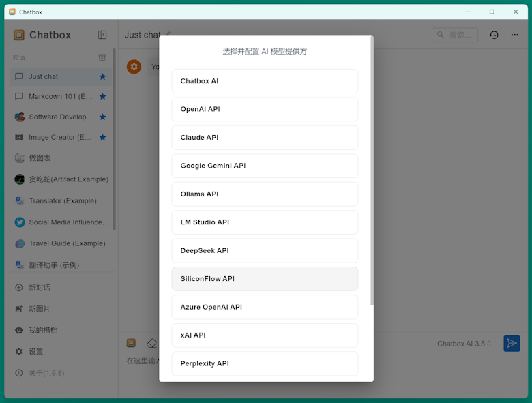Select the Ollama API option
The image size is (532, 403).
click(265, 194)
